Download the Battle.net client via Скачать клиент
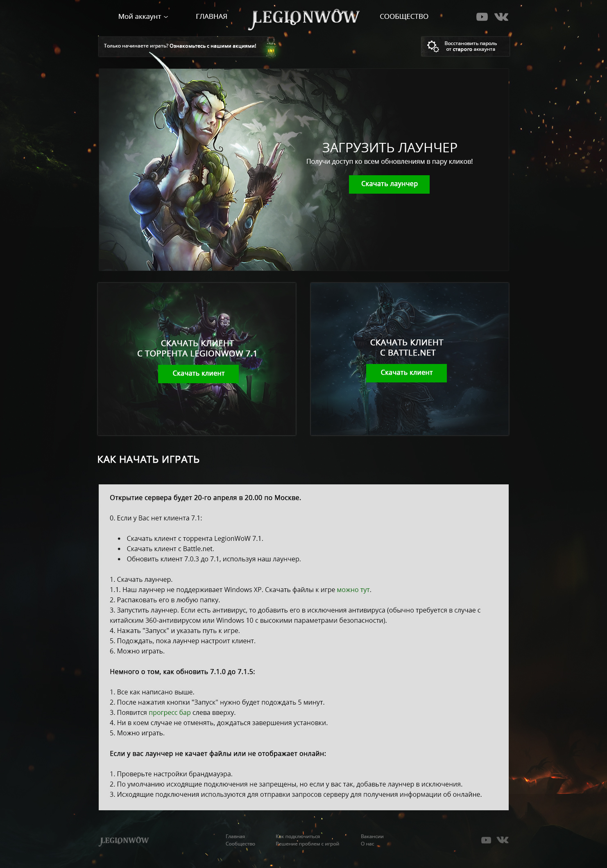The width and height of the screenshot is (607, 868). (x=406, y=373)
